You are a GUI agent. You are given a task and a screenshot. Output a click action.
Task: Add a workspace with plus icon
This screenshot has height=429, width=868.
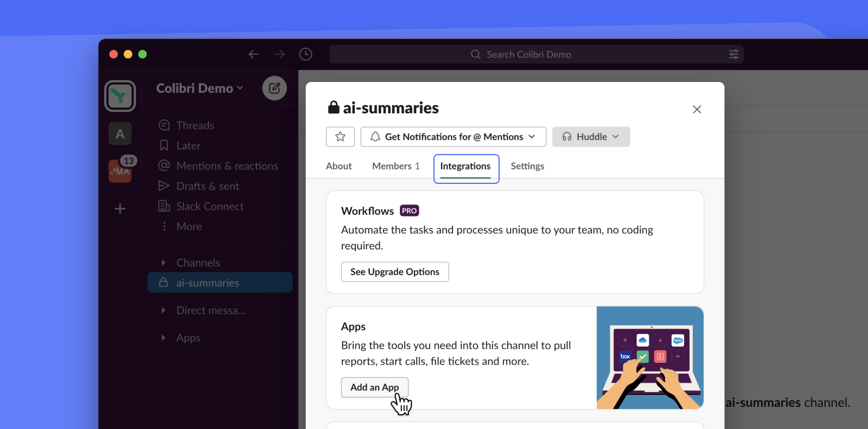point(120,209)
